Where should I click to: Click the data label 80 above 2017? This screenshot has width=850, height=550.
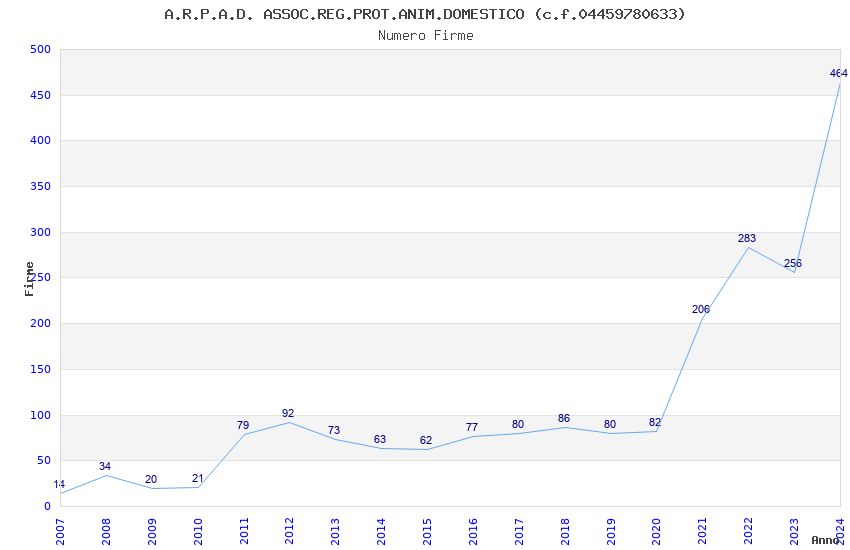(x=518, y=424)
